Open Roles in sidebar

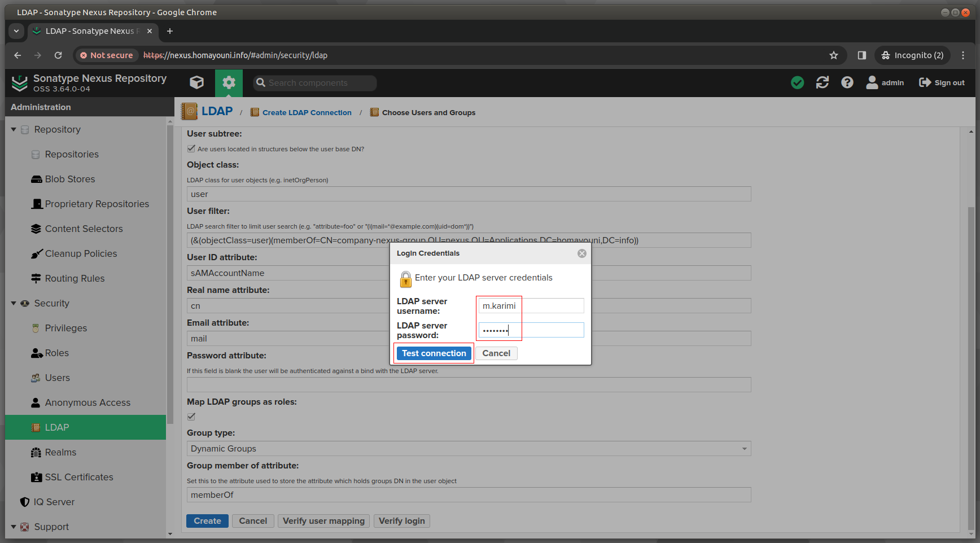pos(57,353)
